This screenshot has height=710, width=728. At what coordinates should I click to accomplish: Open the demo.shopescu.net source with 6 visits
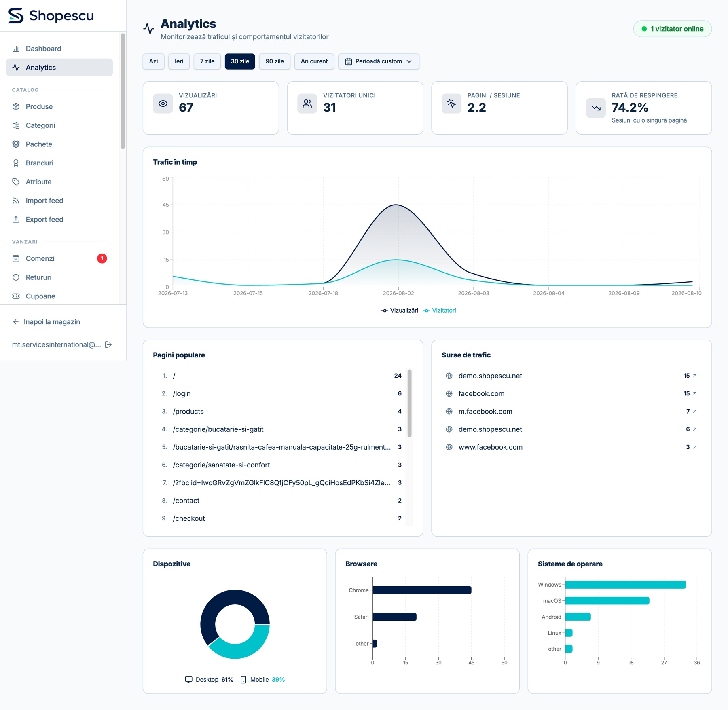pos(571,429)
